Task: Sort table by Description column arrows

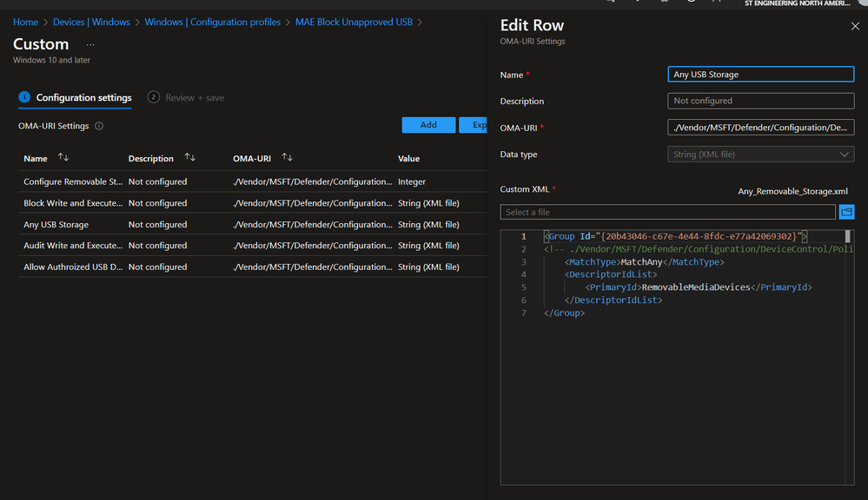Action: [190, 158]
